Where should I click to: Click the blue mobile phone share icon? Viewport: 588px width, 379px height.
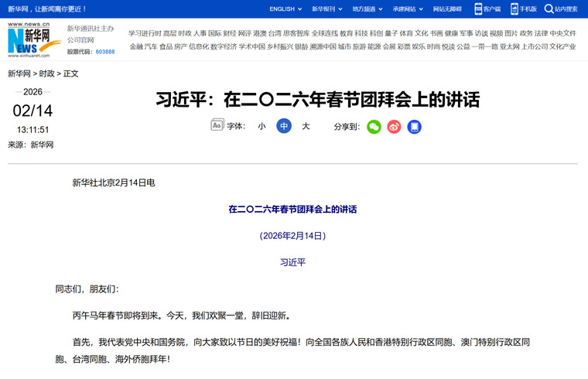tap(415, 127)
